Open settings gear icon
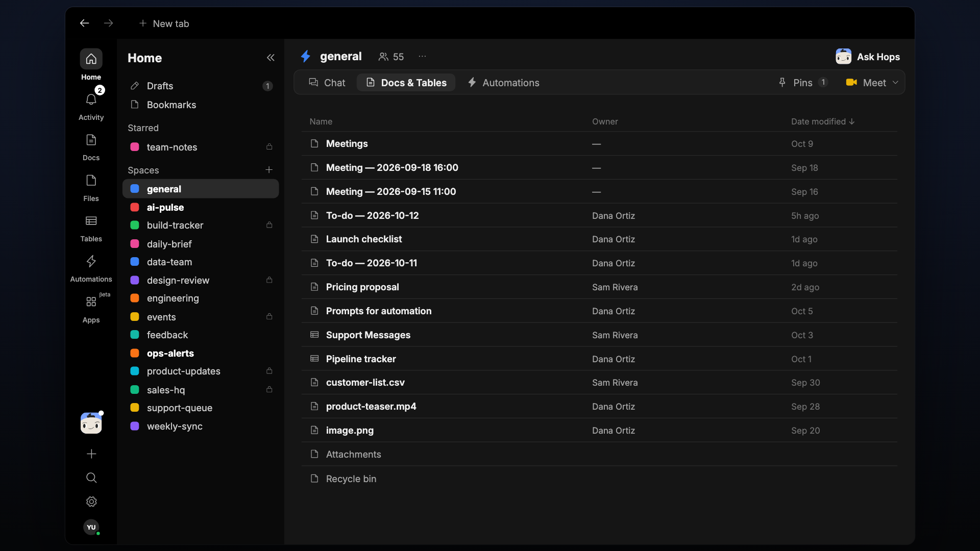Viewport: 980px width, 551px height. point(91,502)
